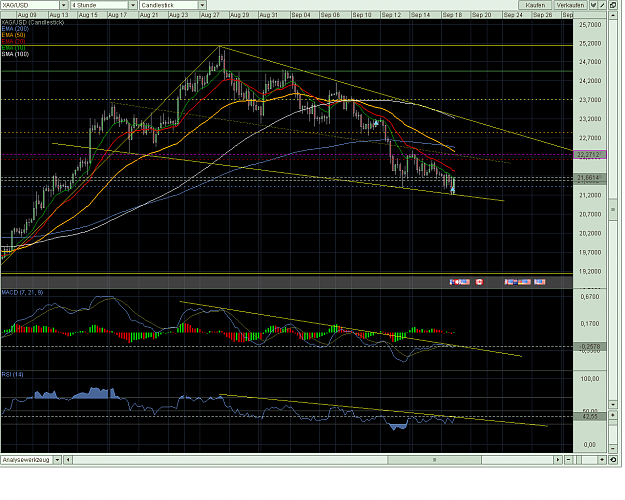This screenshot has height=500, width=625.
Task: Click the vertical scrollbar up arrow
Action: (x=613, y=16)
